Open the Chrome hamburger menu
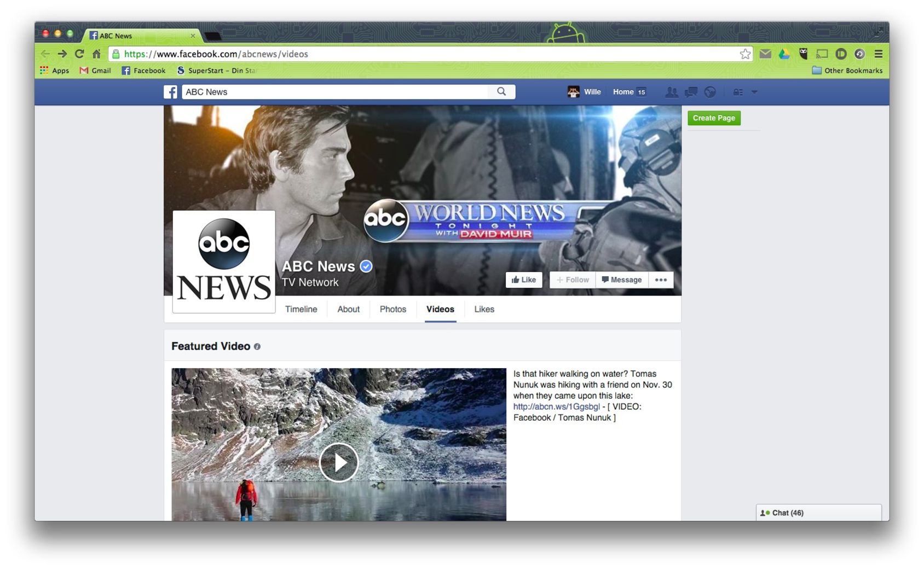Viewport: 924px width, 569px height. pyautogui.click(x=879, y=54)
